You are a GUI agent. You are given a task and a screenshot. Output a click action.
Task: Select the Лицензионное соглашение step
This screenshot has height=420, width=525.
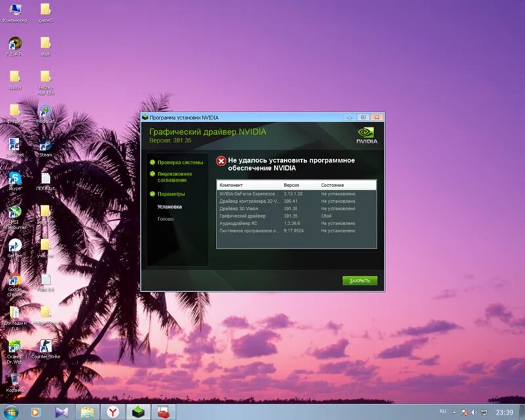171,177
